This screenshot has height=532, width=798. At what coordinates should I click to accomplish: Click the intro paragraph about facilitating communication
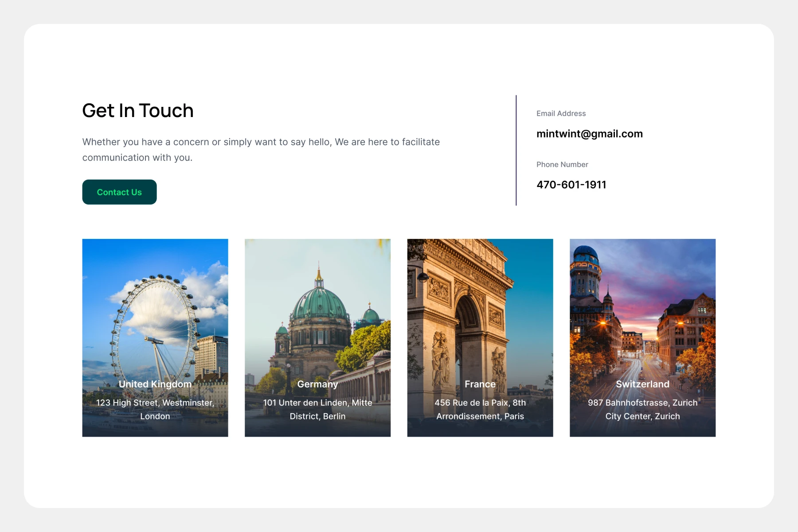pos(261,149)
